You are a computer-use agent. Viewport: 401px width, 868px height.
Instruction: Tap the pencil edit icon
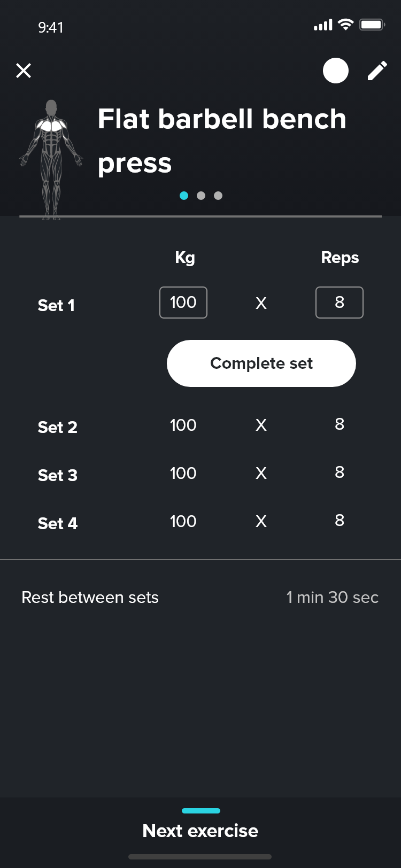pos(377,71)
